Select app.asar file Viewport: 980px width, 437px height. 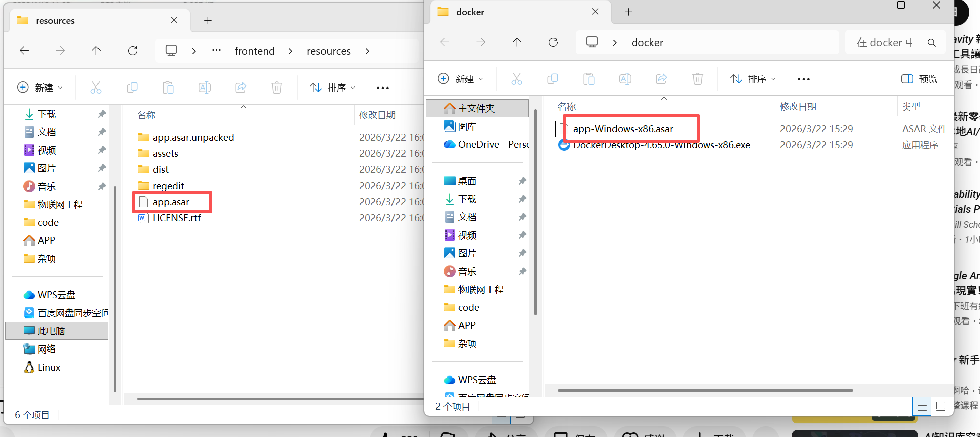171,202
